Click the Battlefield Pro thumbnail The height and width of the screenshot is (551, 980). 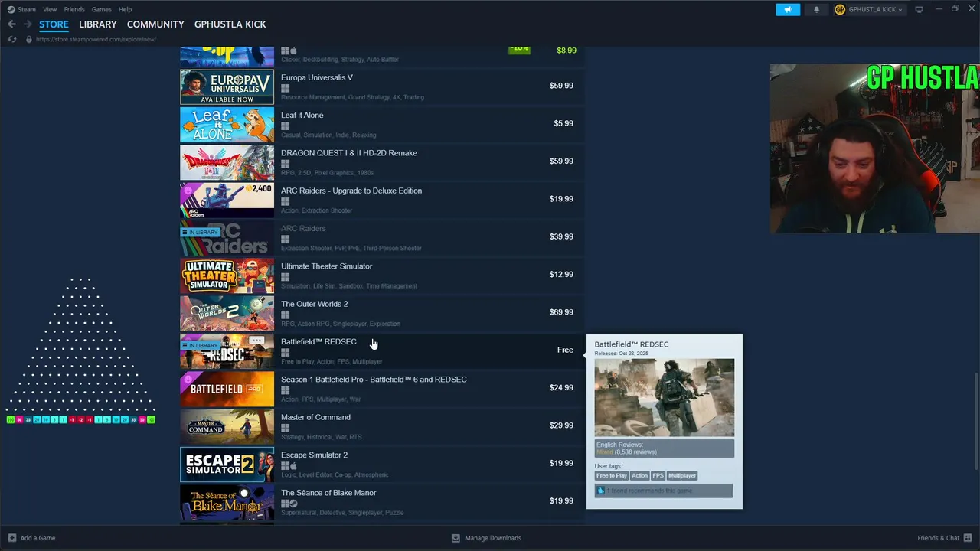(x=227, y=389)
